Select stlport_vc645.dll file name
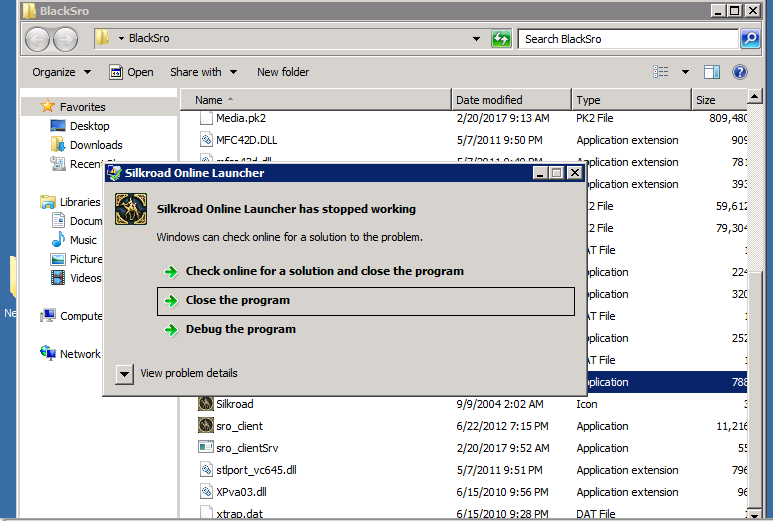 pos(256,470)
